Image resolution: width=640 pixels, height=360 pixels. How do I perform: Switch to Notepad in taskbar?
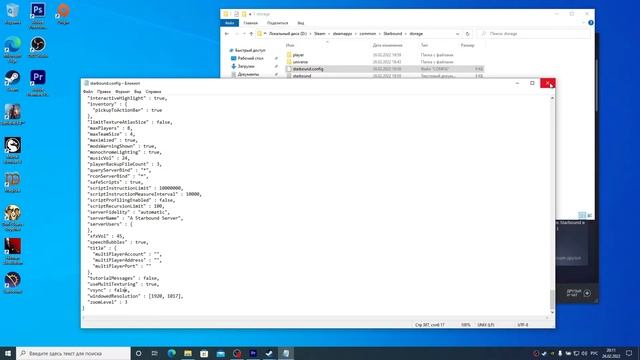tap(286, 353)
